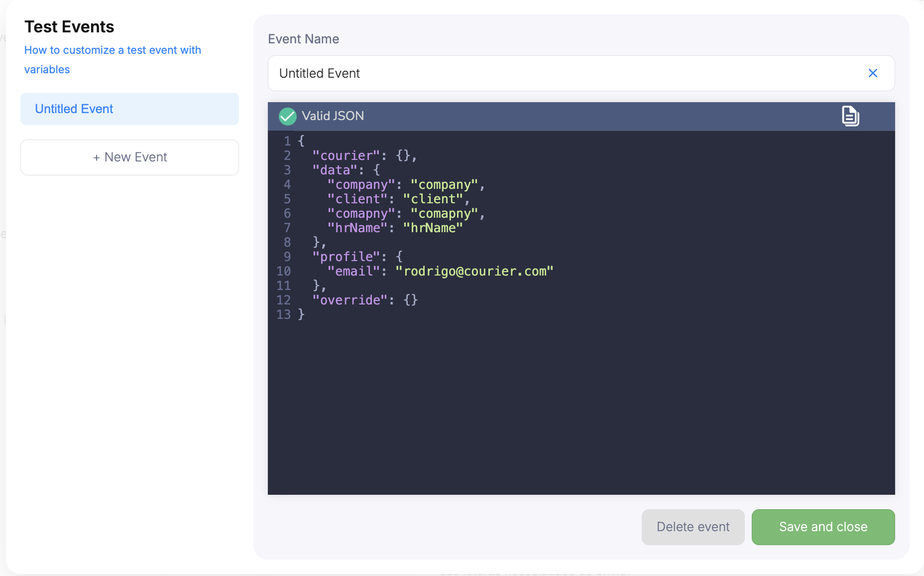
Task: Click the "courier" key on line 2
Action: coord(346,156)
